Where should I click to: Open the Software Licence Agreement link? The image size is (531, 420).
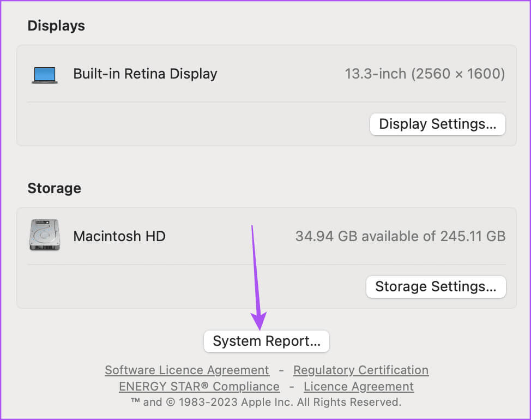tap(187, 370)
